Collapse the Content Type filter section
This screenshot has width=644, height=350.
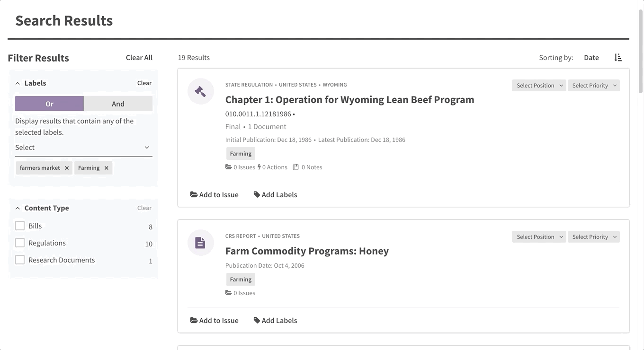coord(18,208)
